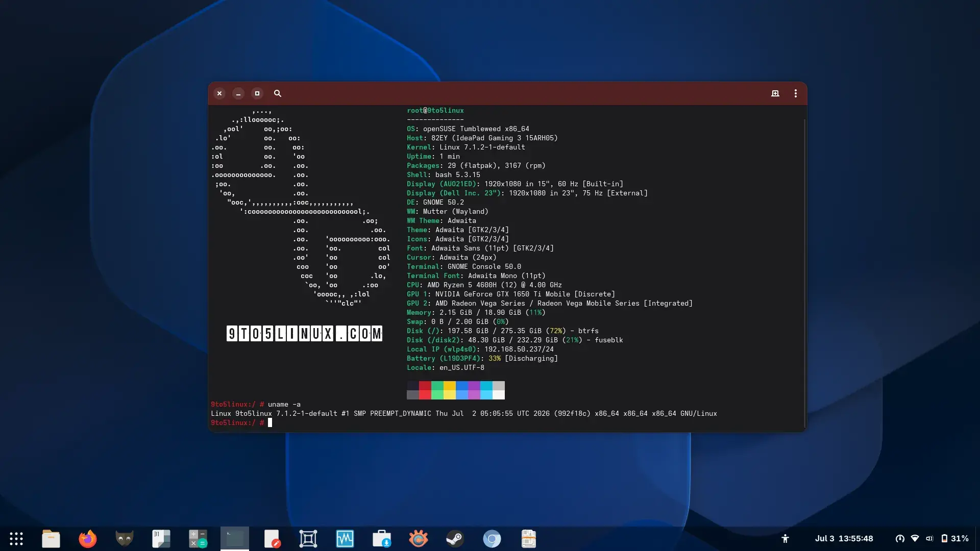Close the terminal window

click(219, 93)
